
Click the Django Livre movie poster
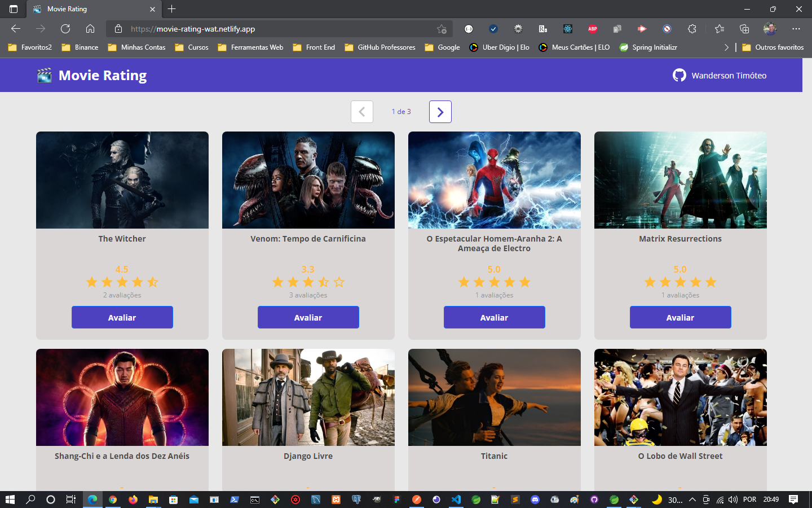click(308, 397)
